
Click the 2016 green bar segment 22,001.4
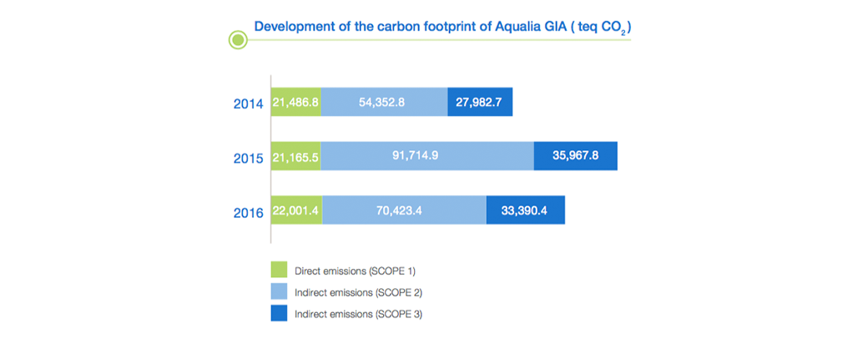click(297, 210)
